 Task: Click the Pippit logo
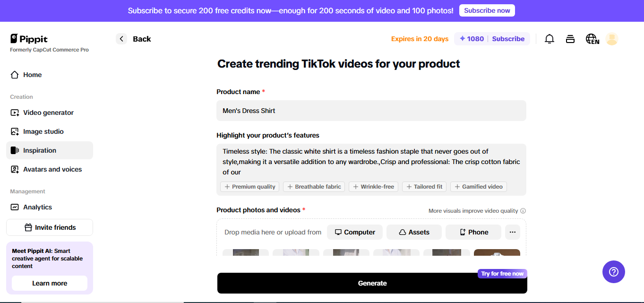point(29,38)
